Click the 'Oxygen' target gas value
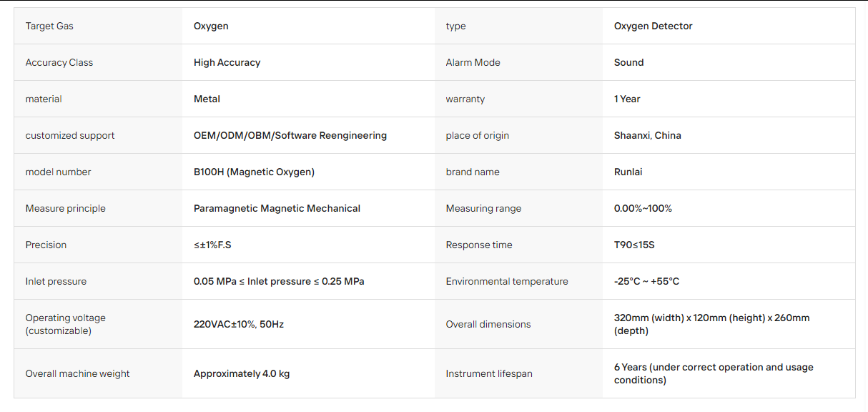This screenshot has width=868, height=412. coord(211,26)
